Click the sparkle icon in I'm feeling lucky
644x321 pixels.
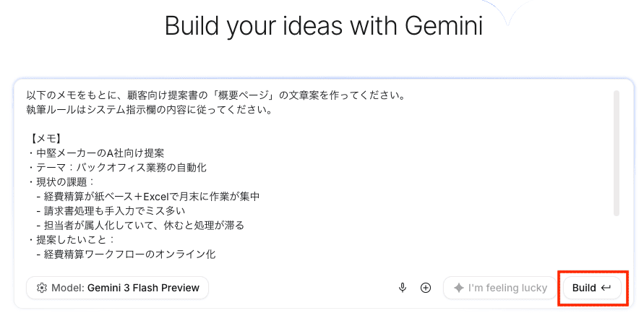point(458,288)
